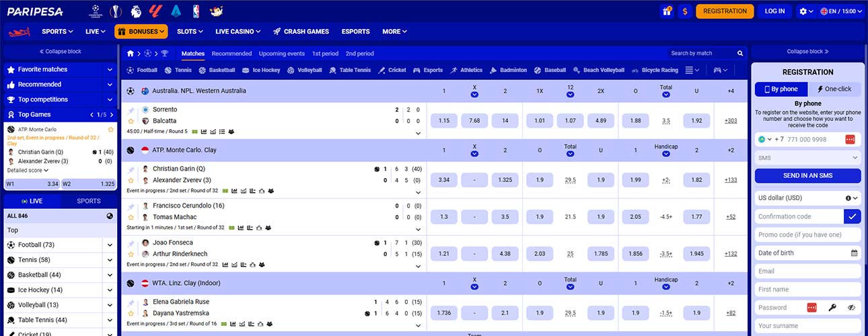Select the One-click registration tab

pyautogui.click(x=834, y=89)
